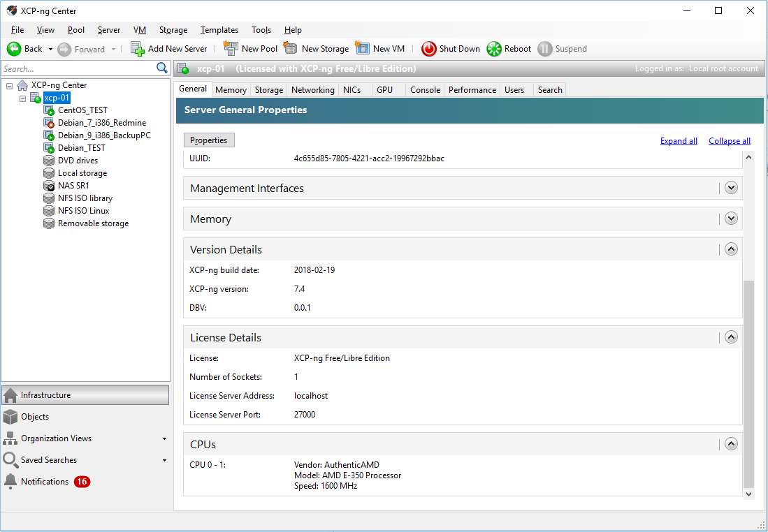Click the New VM toolbar icon
The height and width of the screenshot is (532, 768).
[x=362, y=48]
